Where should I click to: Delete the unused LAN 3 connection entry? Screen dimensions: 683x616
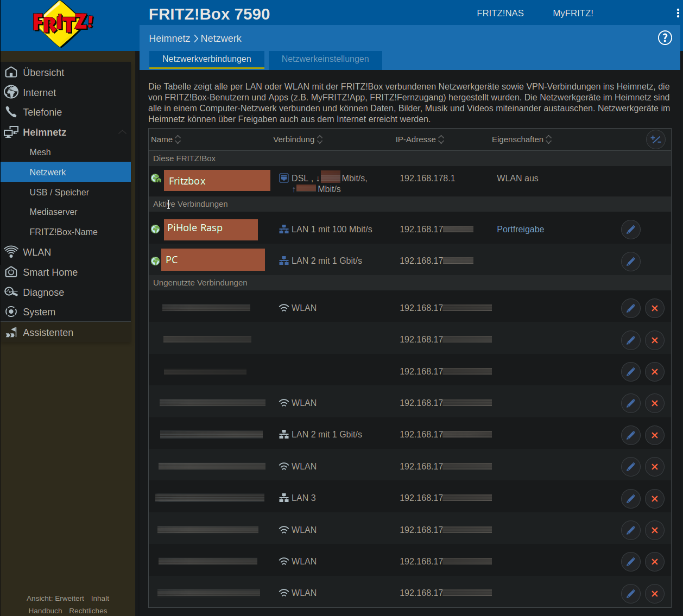[654, 499]
